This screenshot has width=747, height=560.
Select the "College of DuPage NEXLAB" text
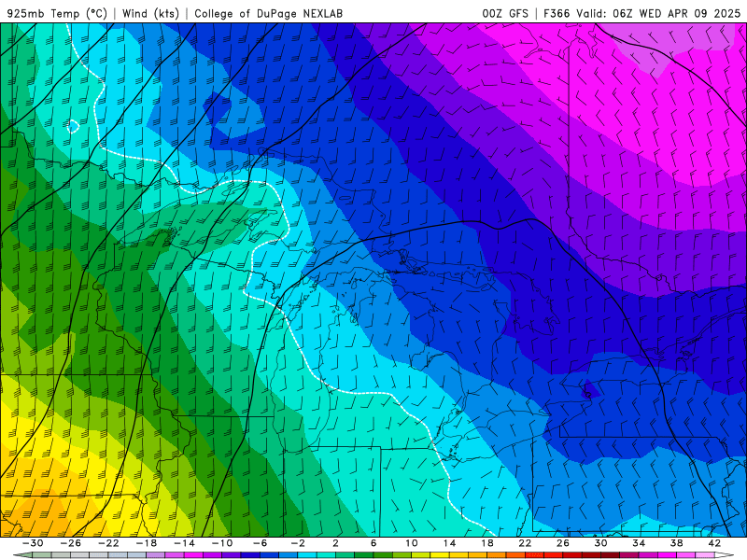click(268, 13)
